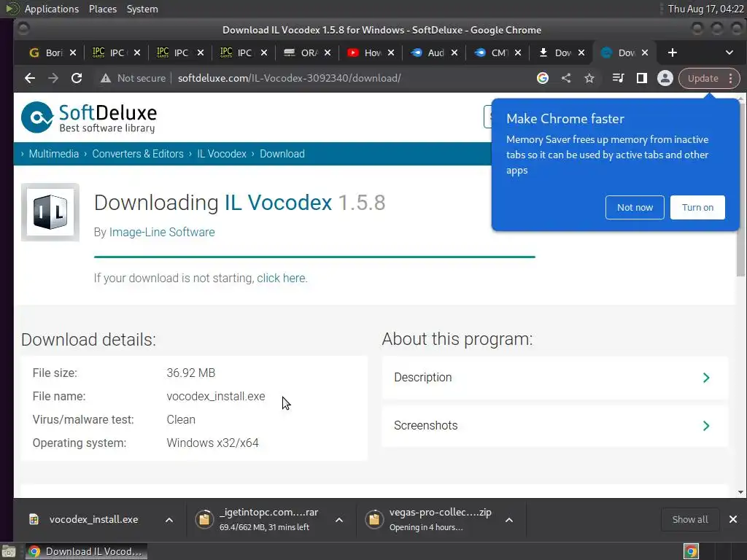Click the IL Vocodex program icon

tap(50, 212)
